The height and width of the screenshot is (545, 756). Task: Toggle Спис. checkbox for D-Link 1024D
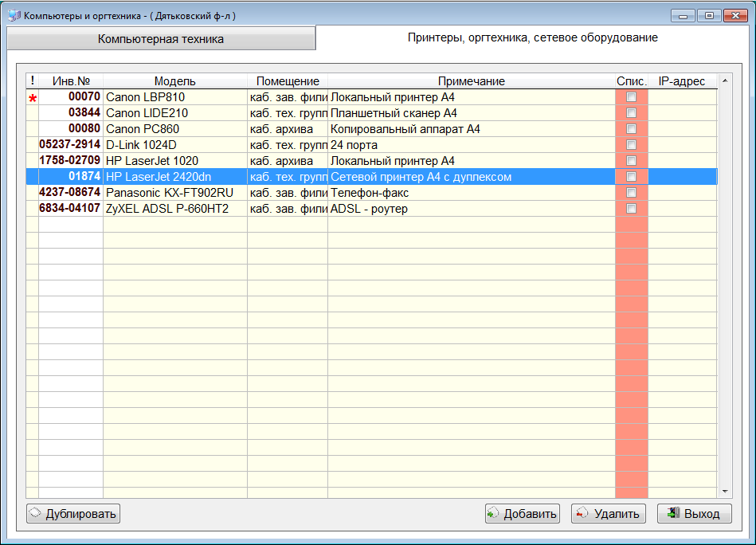[x=631, y=145]
